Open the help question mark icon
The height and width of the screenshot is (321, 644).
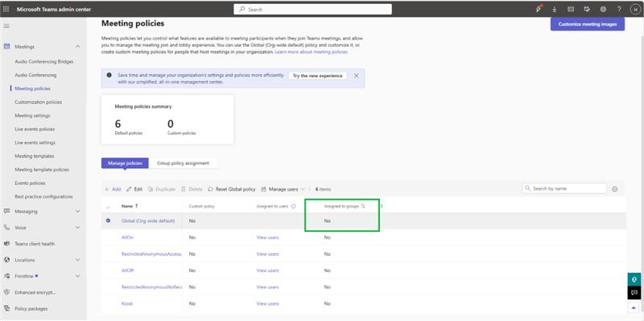coord(619,10)
